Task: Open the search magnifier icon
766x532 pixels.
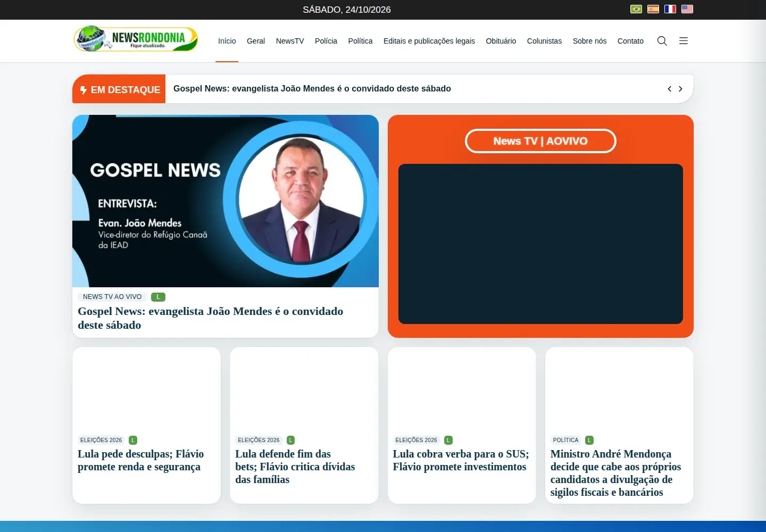Action: click(662, 41)
